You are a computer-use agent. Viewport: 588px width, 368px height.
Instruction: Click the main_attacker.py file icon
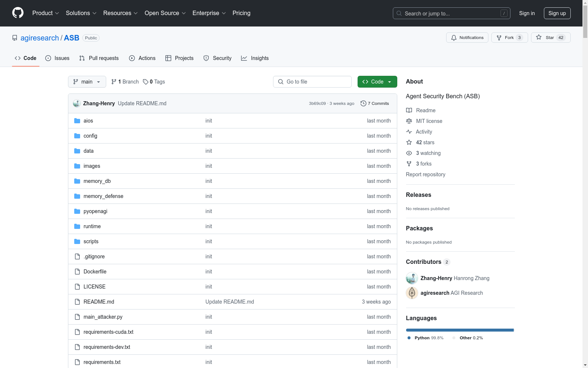77,317
